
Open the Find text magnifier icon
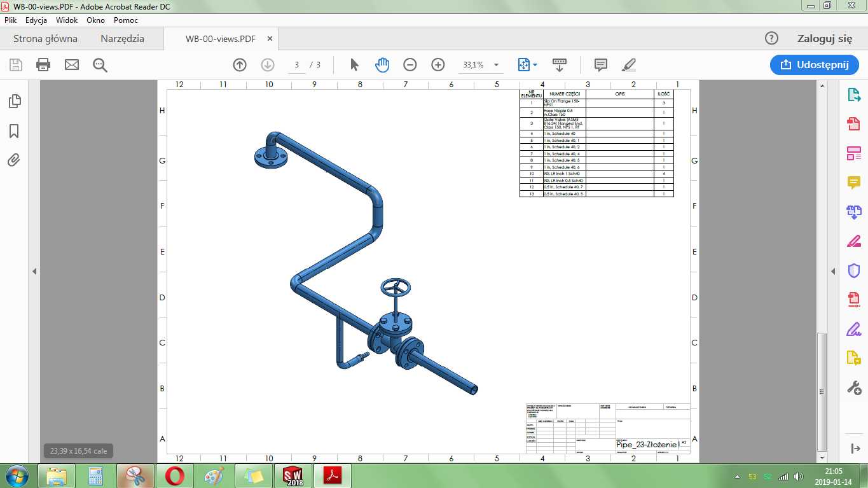[100, 64]
